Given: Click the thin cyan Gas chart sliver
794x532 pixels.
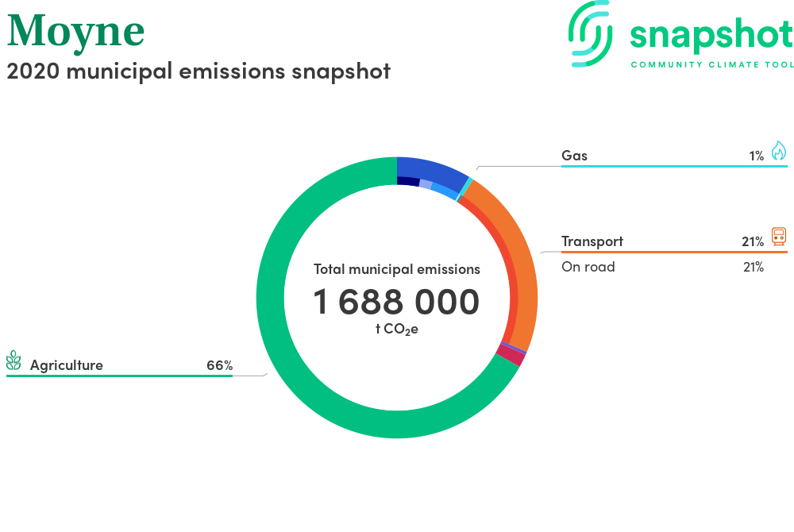Looking at the screenshot, I should click(469, 182).
